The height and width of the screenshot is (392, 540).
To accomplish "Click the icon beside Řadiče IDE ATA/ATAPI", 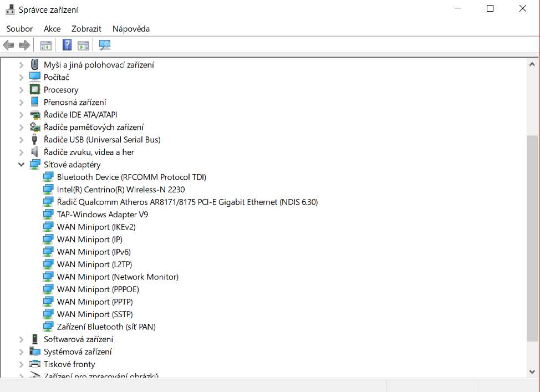I will click(x=35, y=114).
